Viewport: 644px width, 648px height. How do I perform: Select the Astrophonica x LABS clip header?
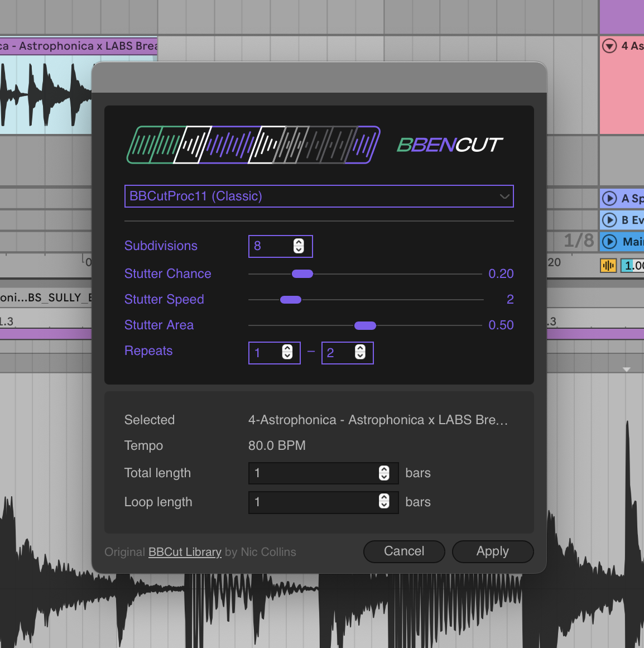[x=79, y=46]
